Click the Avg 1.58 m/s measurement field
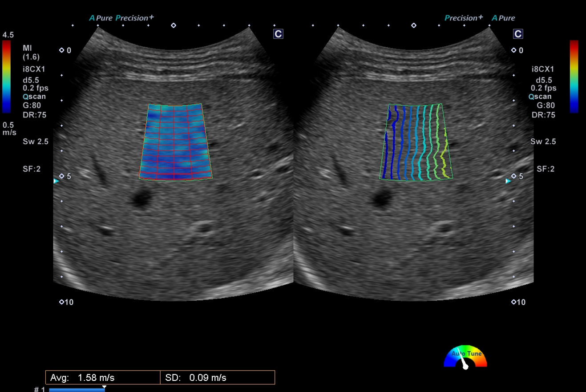Screen dimensions: 586x392 (103, 378)
